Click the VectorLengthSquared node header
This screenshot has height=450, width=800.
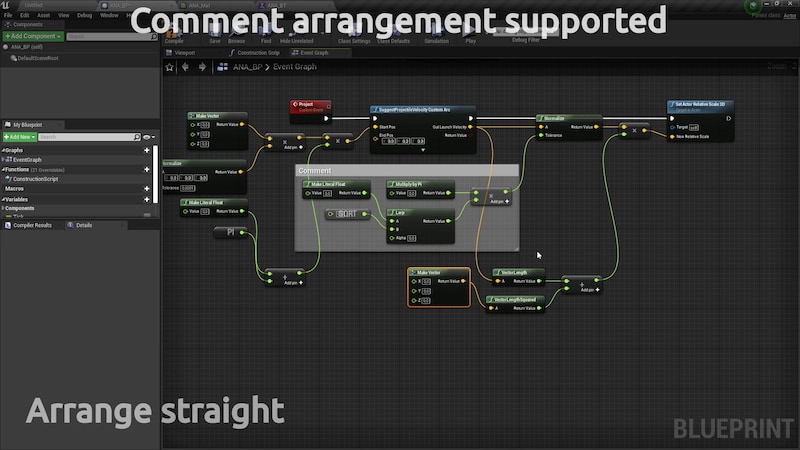[x=515, y=299]
